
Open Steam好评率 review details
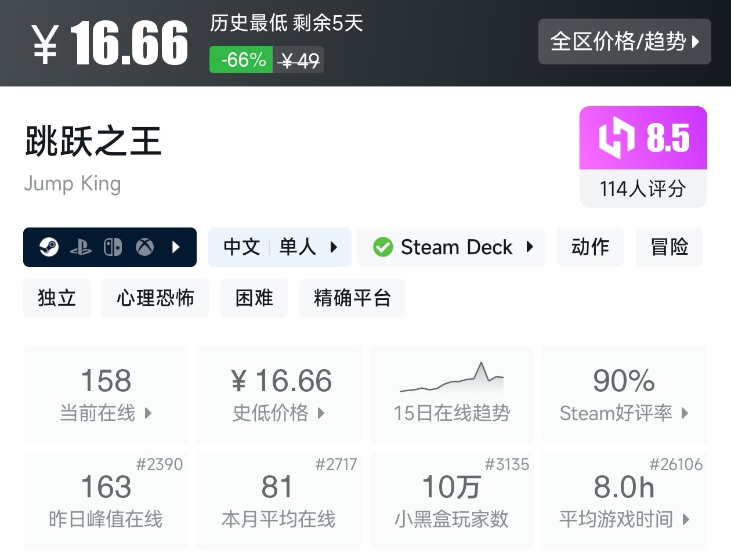tap(624, 395)
